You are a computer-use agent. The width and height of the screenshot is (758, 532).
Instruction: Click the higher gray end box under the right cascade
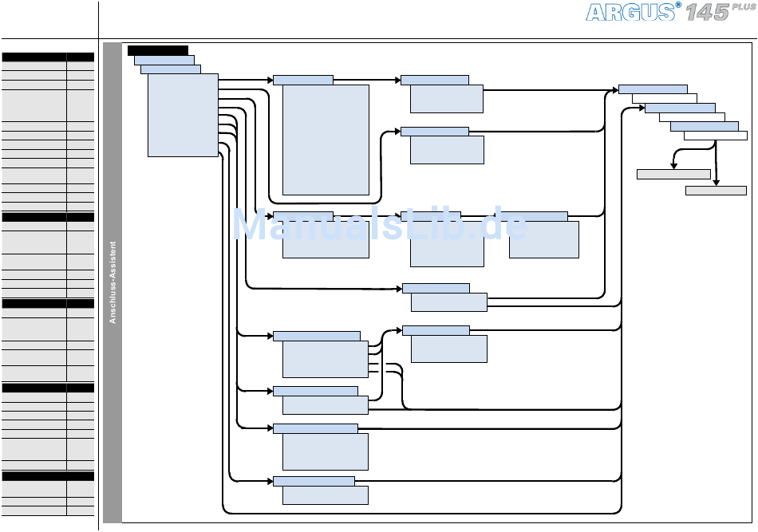(x=674, y=174)
